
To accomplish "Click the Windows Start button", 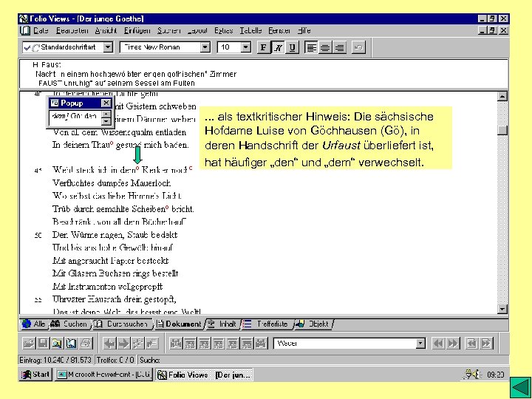I will (x=35, y=375).
